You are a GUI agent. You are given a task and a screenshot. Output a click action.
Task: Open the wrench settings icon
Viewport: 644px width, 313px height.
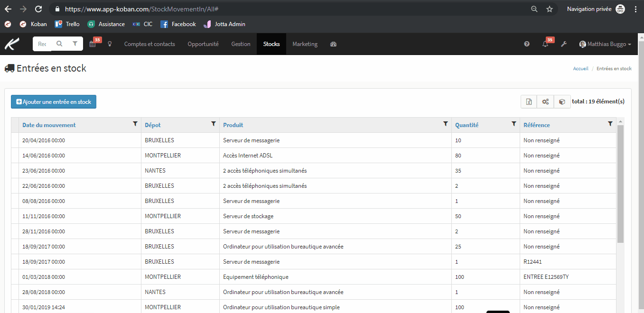[564, 44]
